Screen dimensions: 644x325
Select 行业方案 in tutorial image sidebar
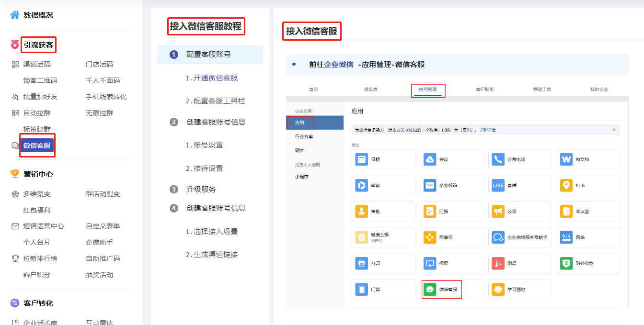(x=304, y=137)
